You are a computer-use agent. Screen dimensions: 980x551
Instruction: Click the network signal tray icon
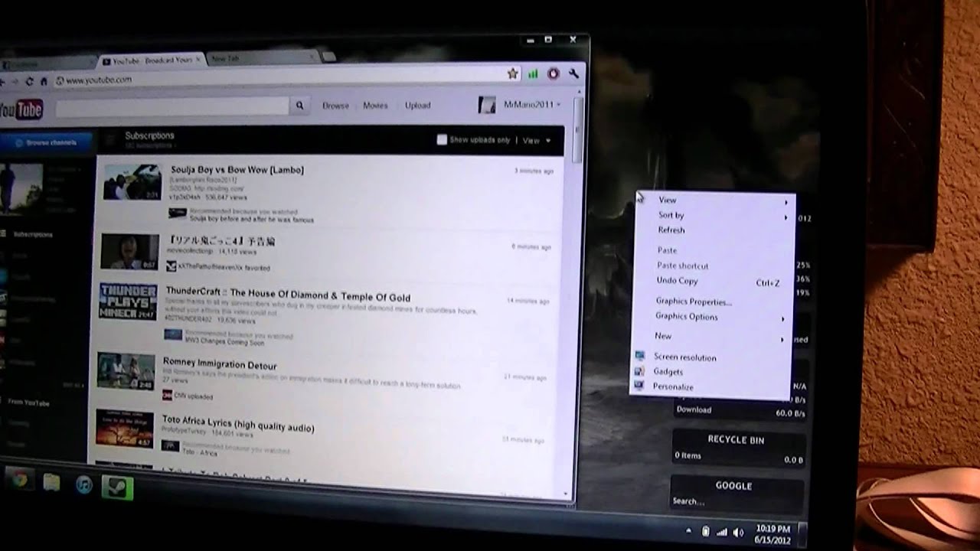click(x=721, y=532)
